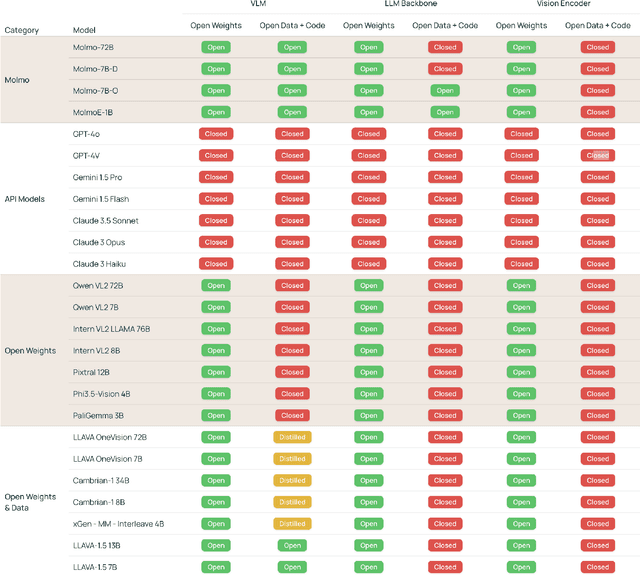The width and height of the screenshot is (640, 575).
Task: Click the LLM Backbone column group header
Action: pos(409,5)
